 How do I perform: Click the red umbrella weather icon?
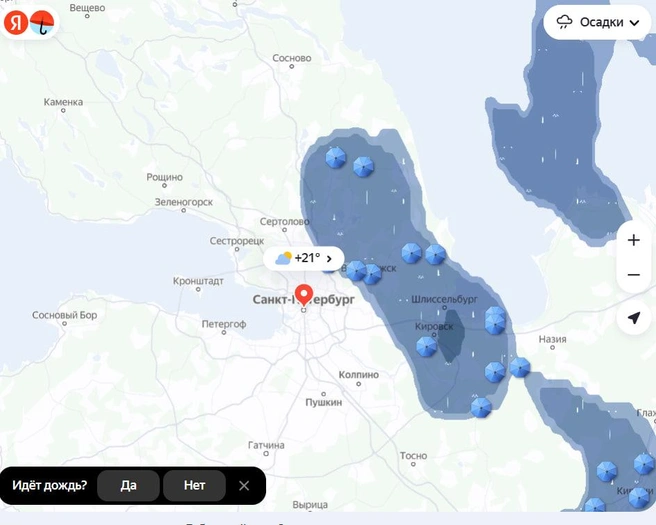tap(42, 23)
